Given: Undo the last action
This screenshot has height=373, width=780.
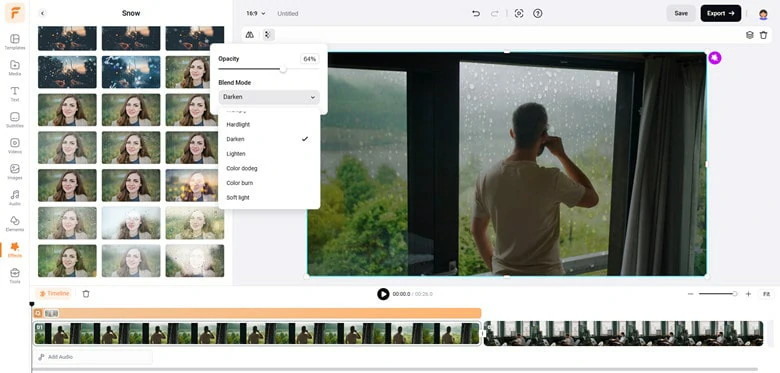Looking at the screenshot, I should coord(476,13).
